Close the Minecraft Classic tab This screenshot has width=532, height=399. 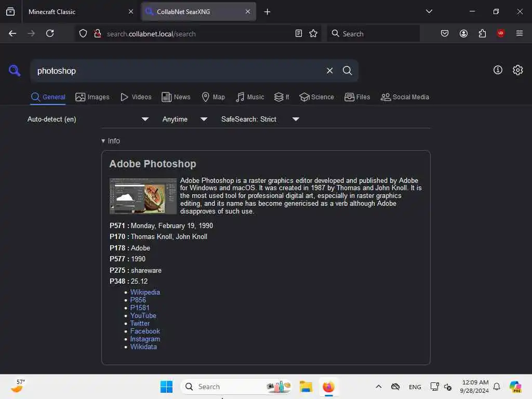(x=131, y=11)
